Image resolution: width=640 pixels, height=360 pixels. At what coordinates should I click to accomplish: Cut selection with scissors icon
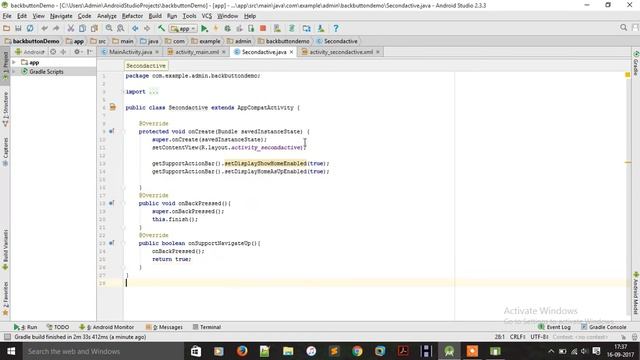click(71, 29)
